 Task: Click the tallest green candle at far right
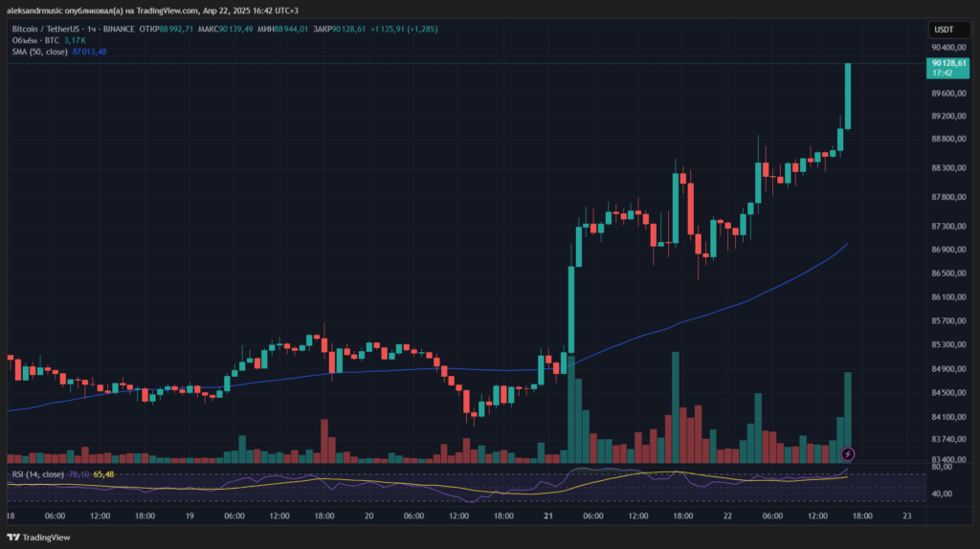coord(848,96)
